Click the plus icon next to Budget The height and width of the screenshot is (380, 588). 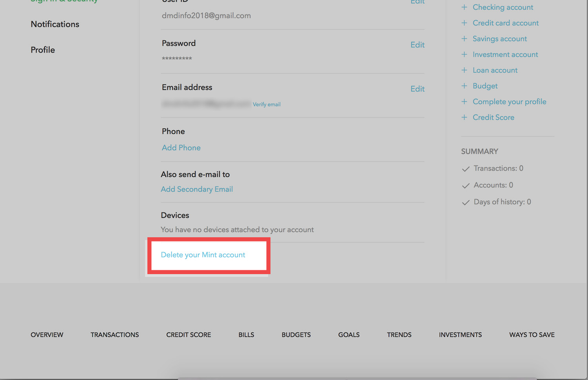[465, 85]
